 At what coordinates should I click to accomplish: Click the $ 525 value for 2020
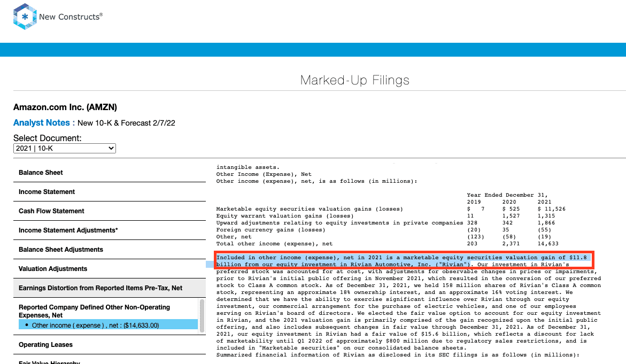click(x=511, y=209)
